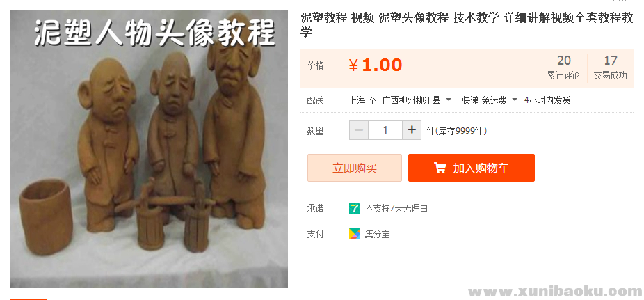Click the 4小时内发货 delivery text
The image size is (644, 300).
pyautogui.click(x=547, y=100)
